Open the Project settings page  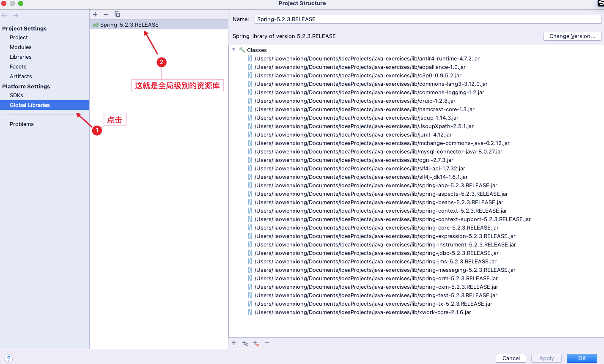19,38
